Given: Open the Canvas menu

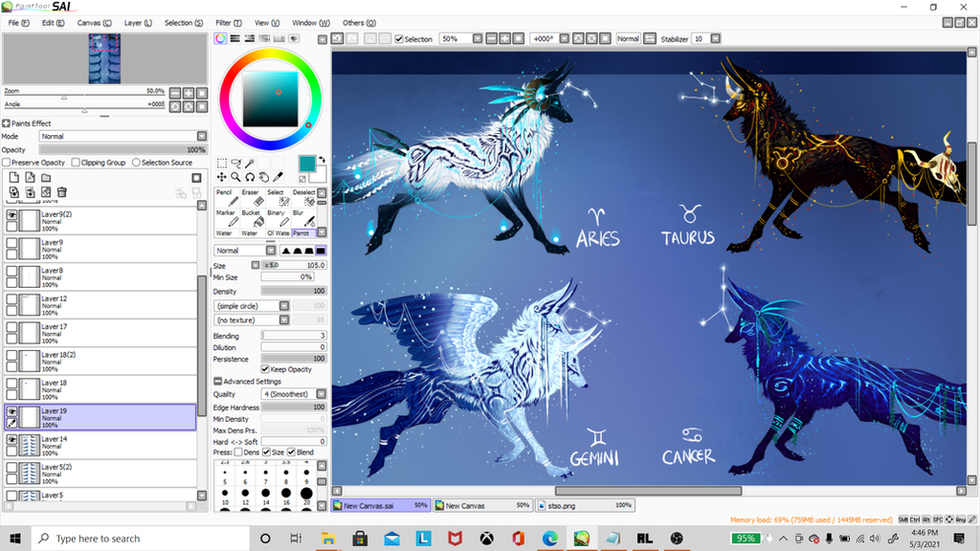Looking at the screenshot, I should click(95, 23).
